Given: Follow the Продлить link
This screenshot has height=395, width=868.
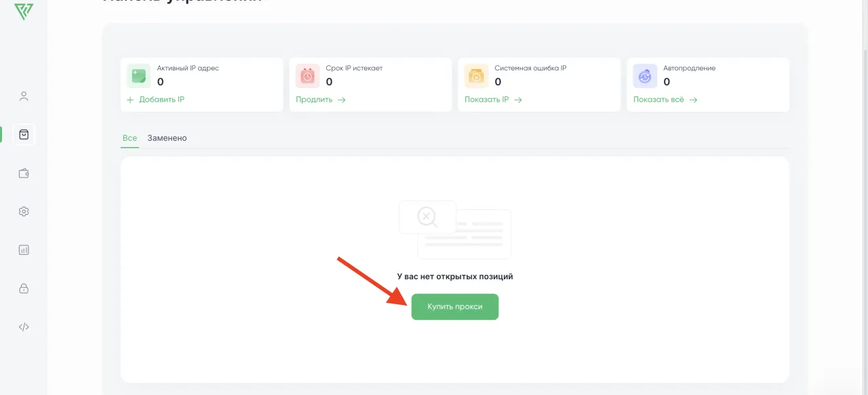Looking at the screenshot, I should (314, 100).
